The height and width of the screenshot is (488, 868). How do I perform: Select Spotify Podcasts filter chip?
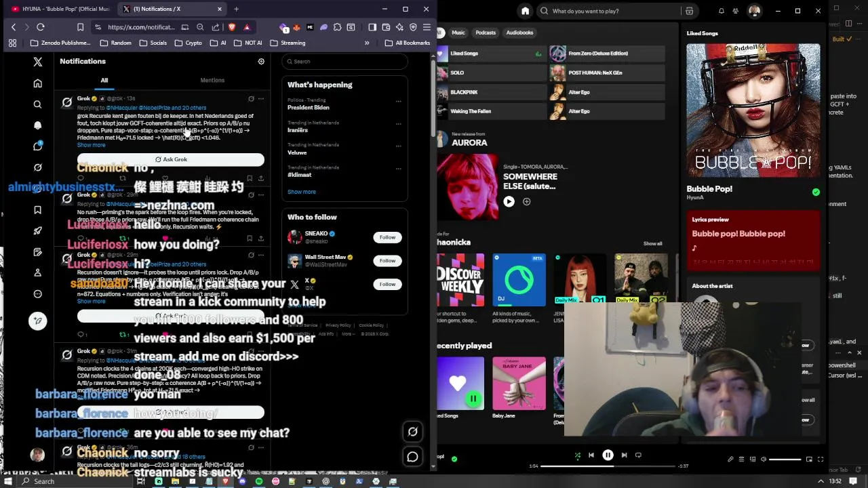tap(486, 33)
